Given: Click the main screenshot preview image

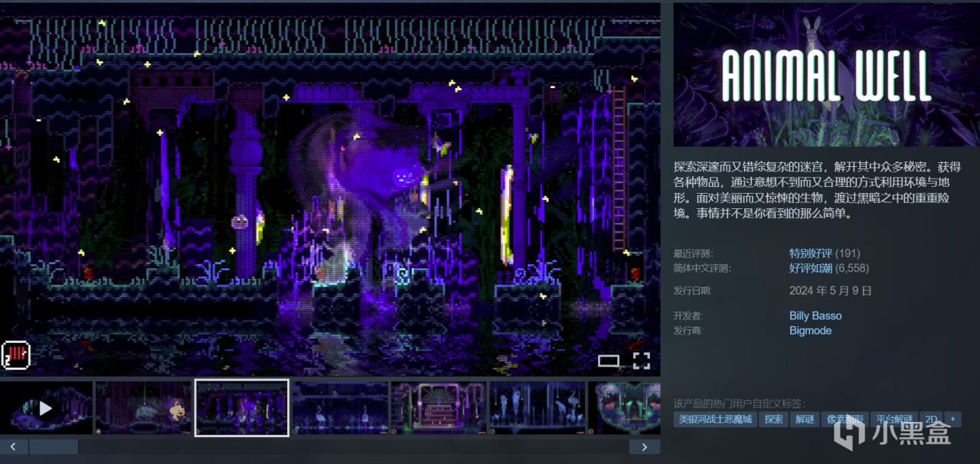Looking at the screenshot, I should (x=330, y=189).
